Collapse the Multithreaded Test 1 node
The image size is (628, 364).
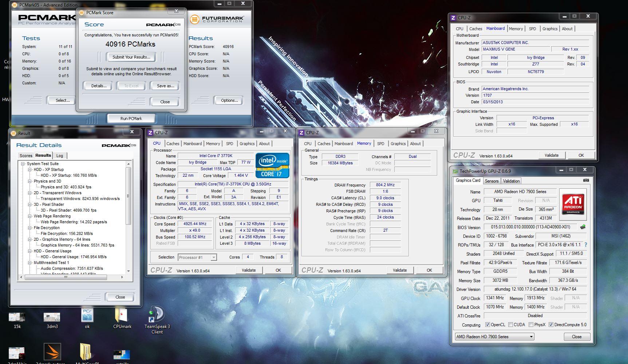click(x=30, y=263)
